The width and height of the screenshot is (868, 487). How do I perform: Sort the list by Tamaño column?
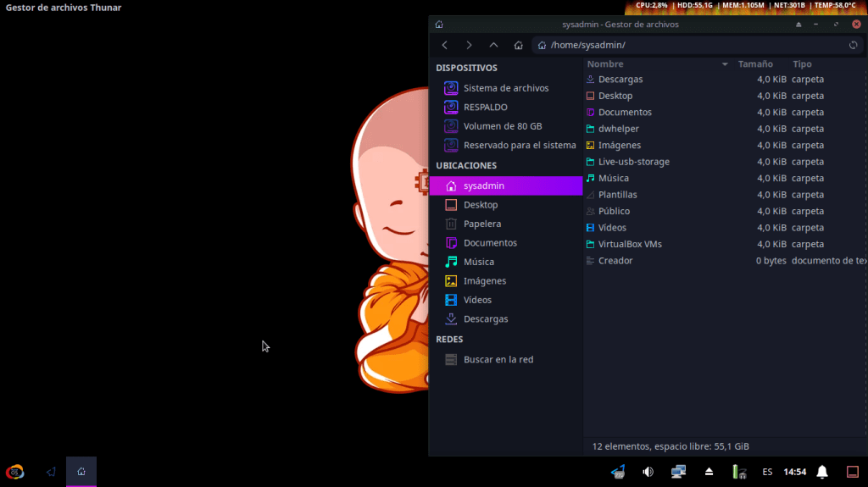click(x=754, y=64)
